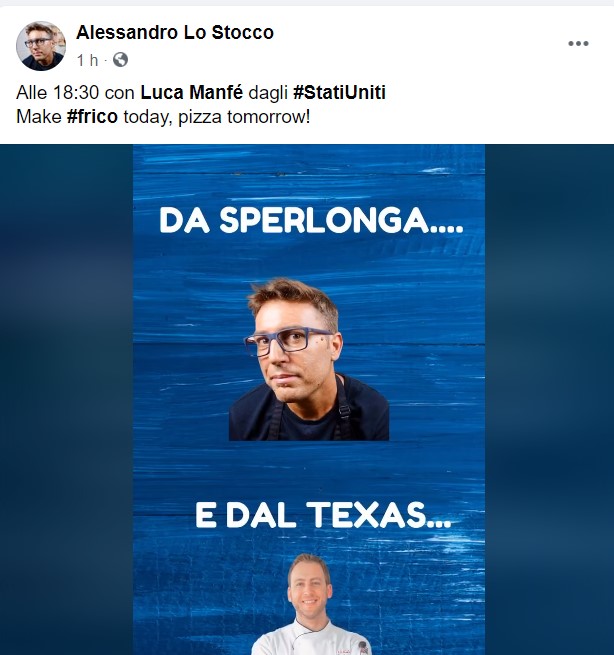Follow the #frico hashtag
Image resolution: width=614 pixels, height=655 pixels.
[x=92, y=117]
